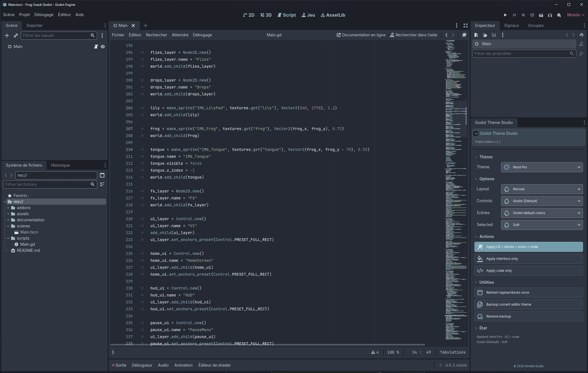The image size is (588, 373).
Task: Open the Inspector property tools icon
Action: click(581, 54)
